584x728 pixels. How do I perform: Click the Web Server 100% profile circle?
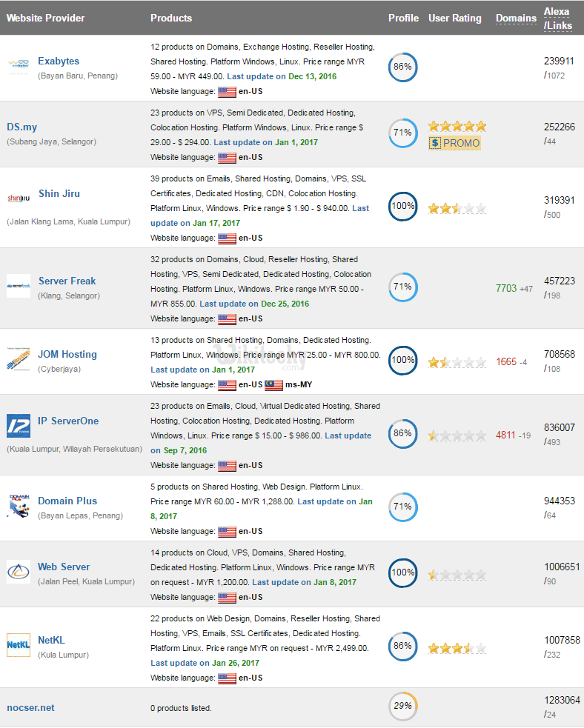(402, 572)
